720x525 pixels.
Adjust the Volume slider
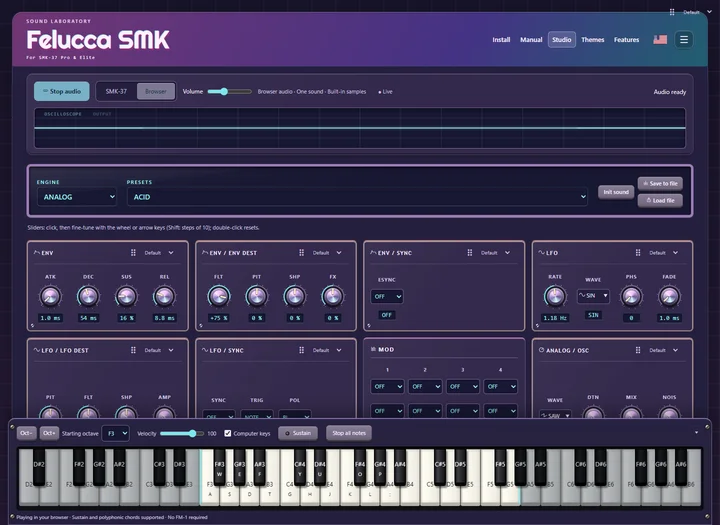(229, 91)
